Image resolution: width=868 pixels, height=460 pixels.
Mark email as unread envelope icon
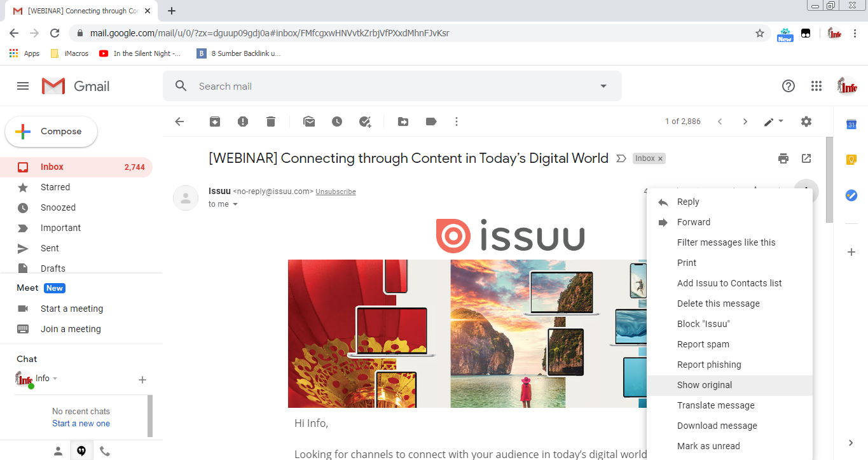309,122
